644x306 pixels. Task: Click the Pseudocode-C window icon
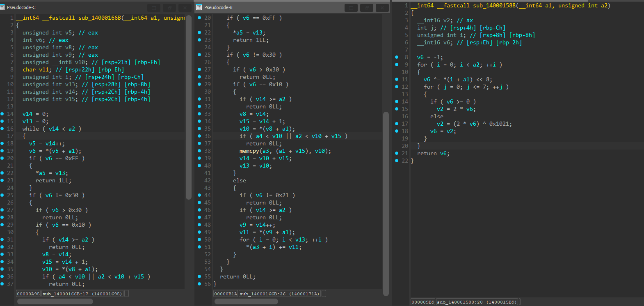click(2, 7)
